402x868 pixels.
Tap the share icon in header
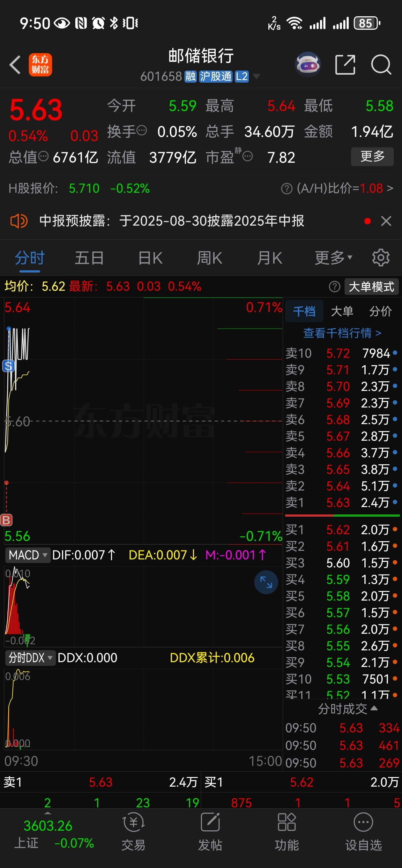(346, 64)
